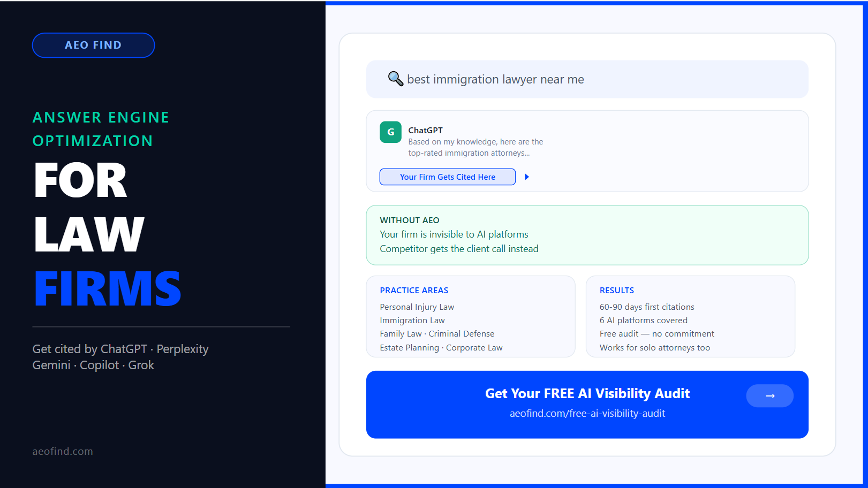Click the 'WITHOUT AEO' heading
The width and height of the screenshot is (868, 488).
pos(410,220)
